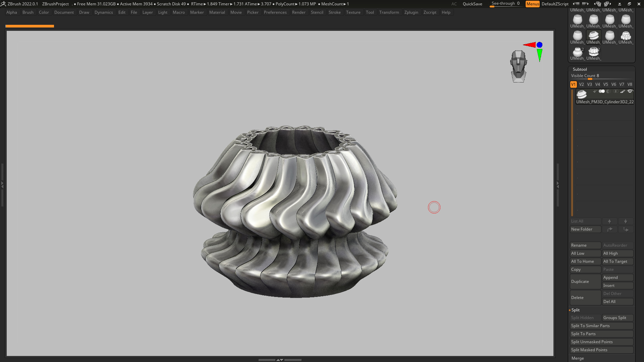644x362 pixels.
Task: Open the Material menu
Action: pos(217,12)
